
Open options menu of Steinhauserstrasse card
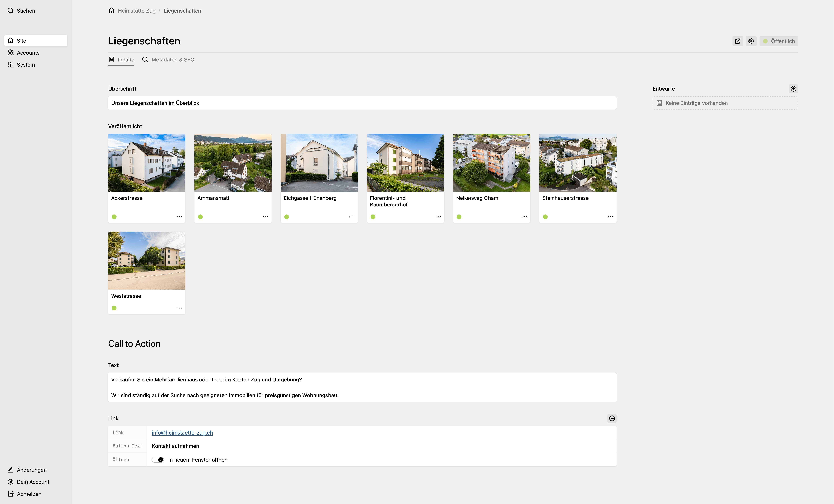(x=611, y=217)
